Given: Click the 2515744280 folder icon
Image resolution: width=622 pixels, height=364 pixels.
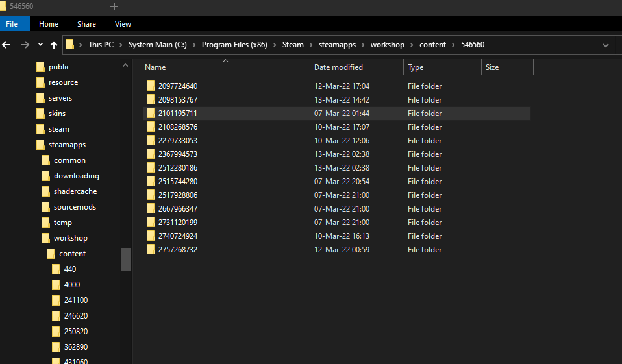Looking at the screenshot, I should coord(151,182).
